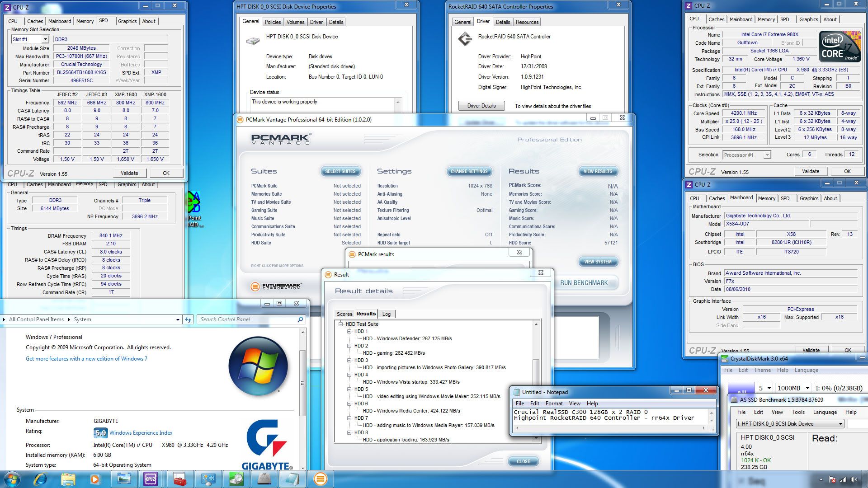Image resolution: width=868 pixels, height=488 pixels.
Task: Open Action Center flag tray icon
Action: [832, 479]
